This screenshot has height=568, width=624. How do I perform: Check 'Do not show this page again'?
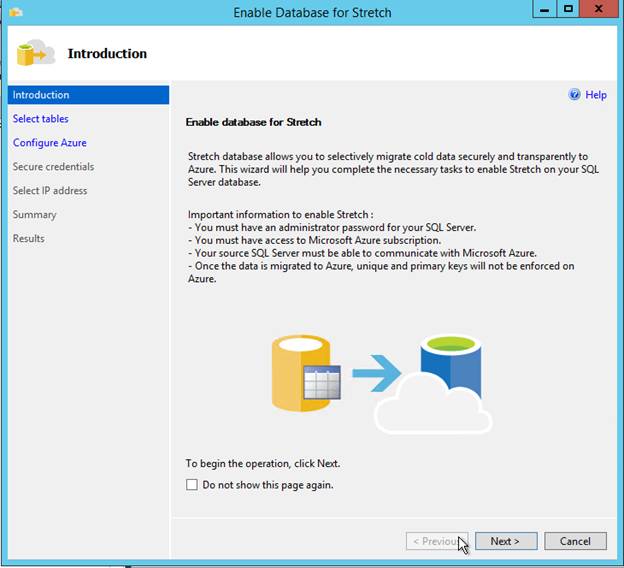click(192, 484)
